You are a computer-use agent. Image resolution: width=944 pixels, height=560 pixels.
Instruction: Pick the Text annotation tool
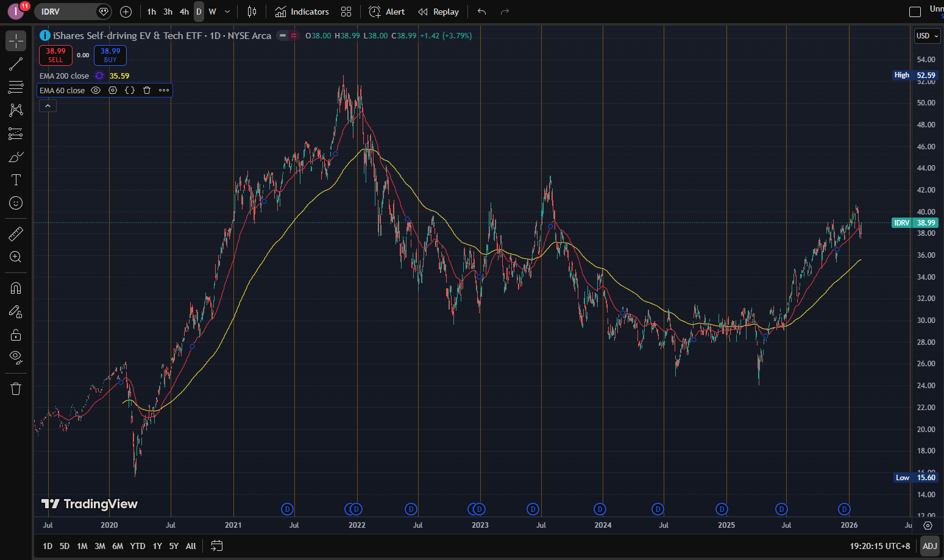pos(16,180)
